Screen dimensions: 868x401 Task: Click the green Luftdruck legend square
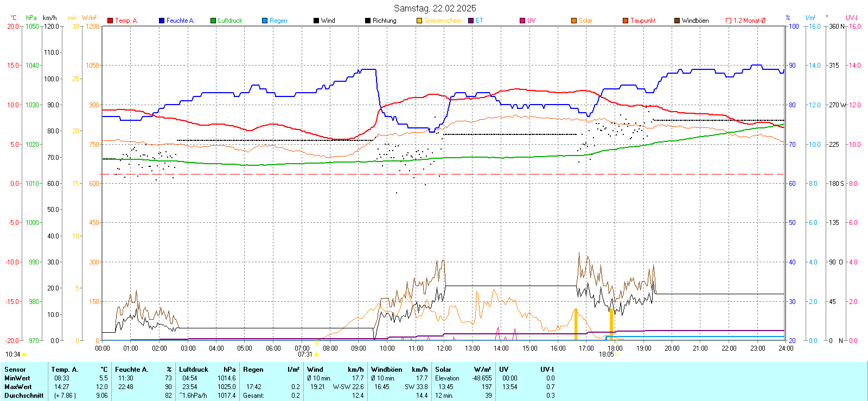point(213,21)
